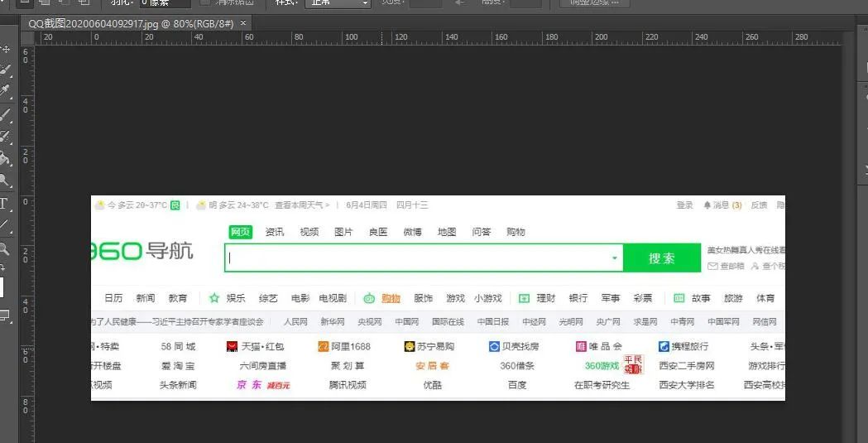
Task: Click the 6月4日周四 date text
Action: pos(367,205)
